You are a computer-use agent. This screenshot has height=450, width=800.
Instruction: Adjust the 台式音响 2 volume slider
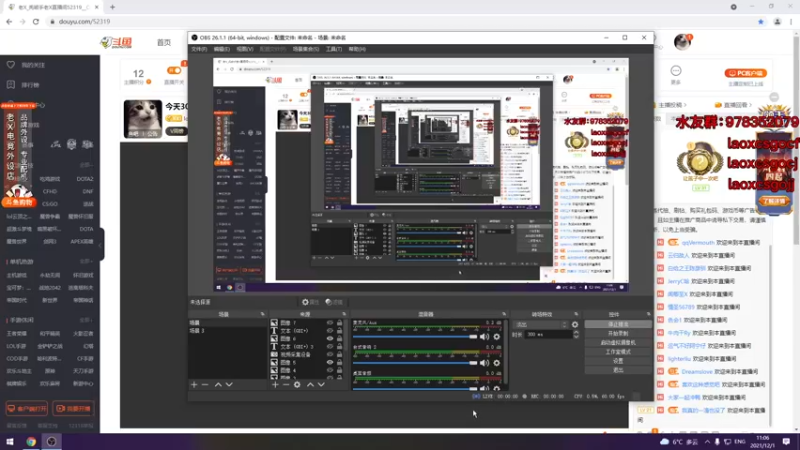click(x=415, y=363)
